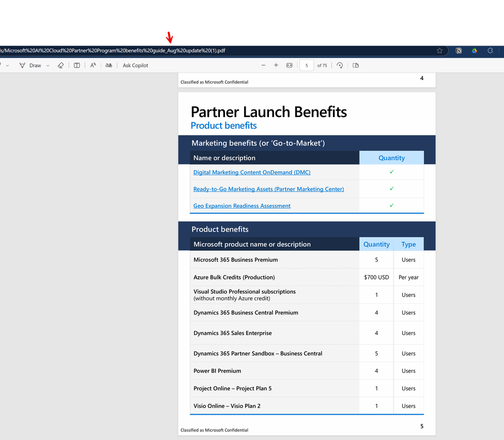Click the favorites star in address bar
This screenshot has height=440, width=504.
[x=440, y=50]
